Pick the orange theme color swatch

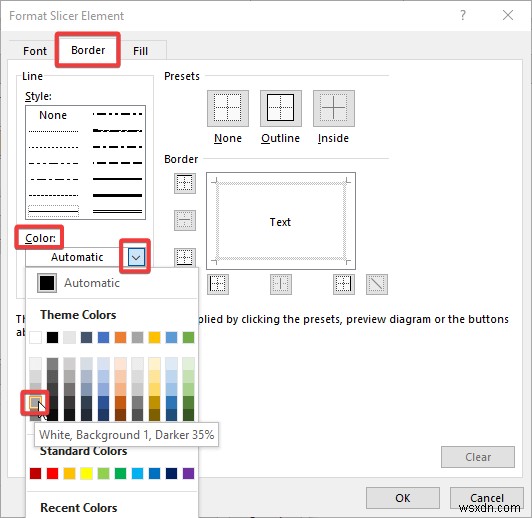[x=120, y=338]
